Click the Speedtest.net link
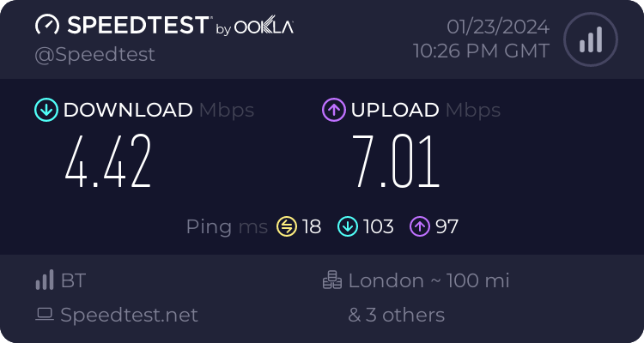Viewport: 644px width, 343px height. pyautogui.click(x=129, y=315)
